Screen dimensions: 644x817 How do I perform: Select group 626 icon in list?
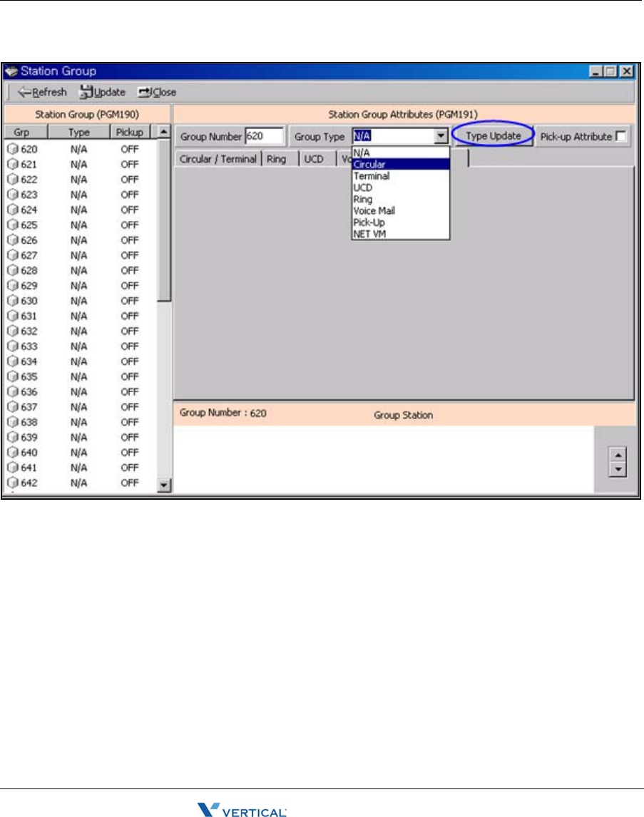13,240
